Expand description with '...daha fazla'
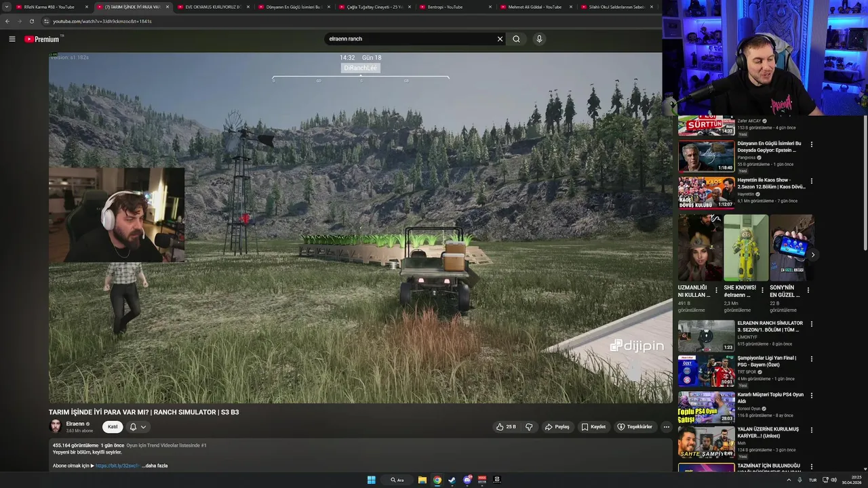Image resolution: width=868 pixels, height=488 pixels. pyautogui.click(x=155, y=466)
